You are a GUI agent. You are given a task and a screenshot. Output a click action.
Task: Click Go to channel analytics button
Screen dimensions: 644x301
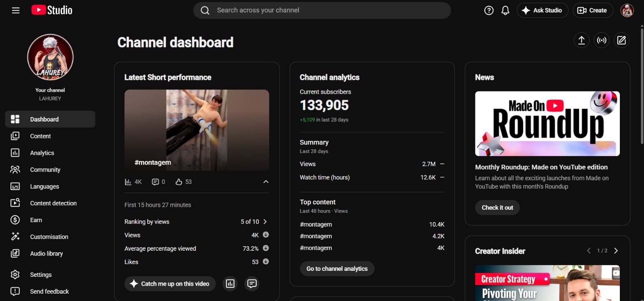pyautogui.click(x=337, y=269)
